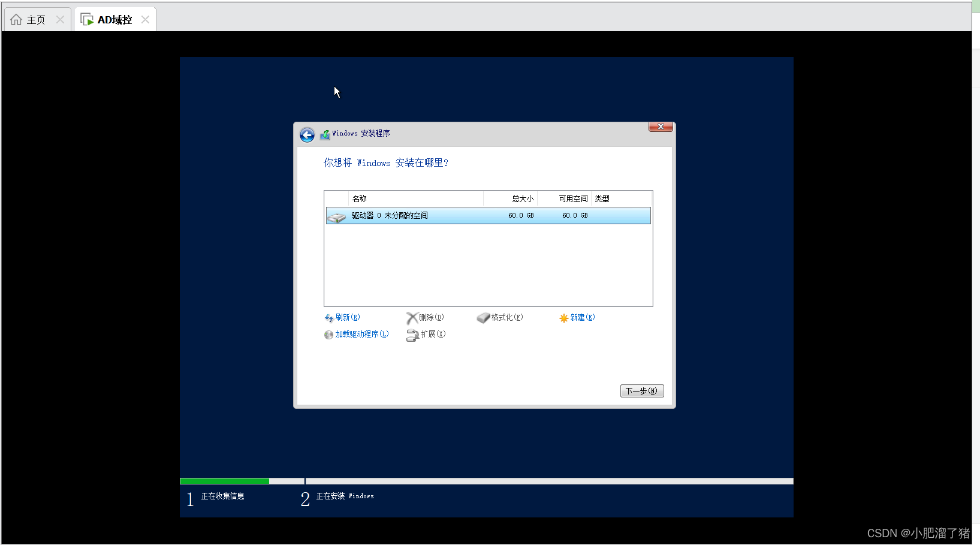This screenshot has width=980, height=545.
Task: Click the X delete icon beside 删除
Action: pos(412,318)
